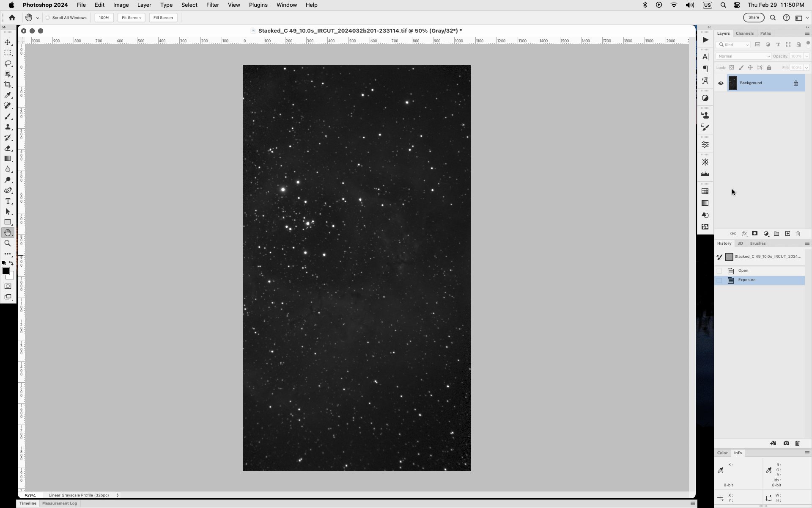Switch to the Channels tab
The width and height of the screenshot is (812, 508).
tap(744, 33)
